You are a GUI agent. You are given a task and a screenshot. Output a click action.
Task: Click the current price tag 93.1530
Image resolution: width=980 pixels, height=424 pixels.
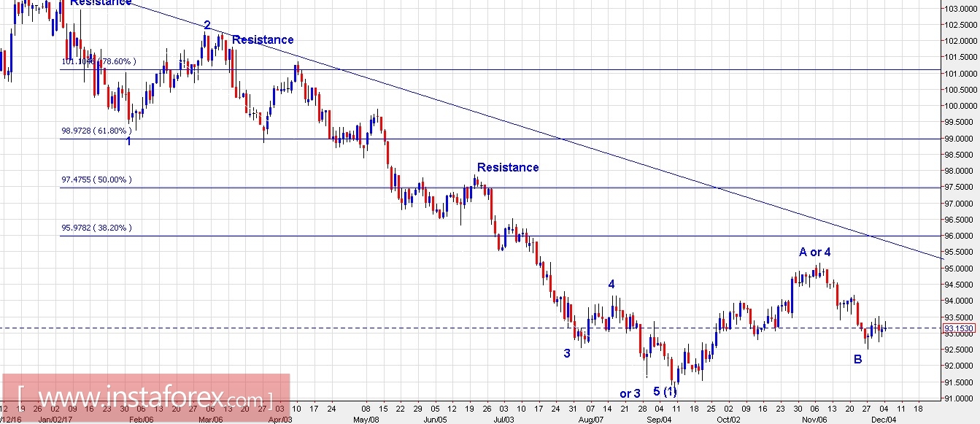pos(960,328)
